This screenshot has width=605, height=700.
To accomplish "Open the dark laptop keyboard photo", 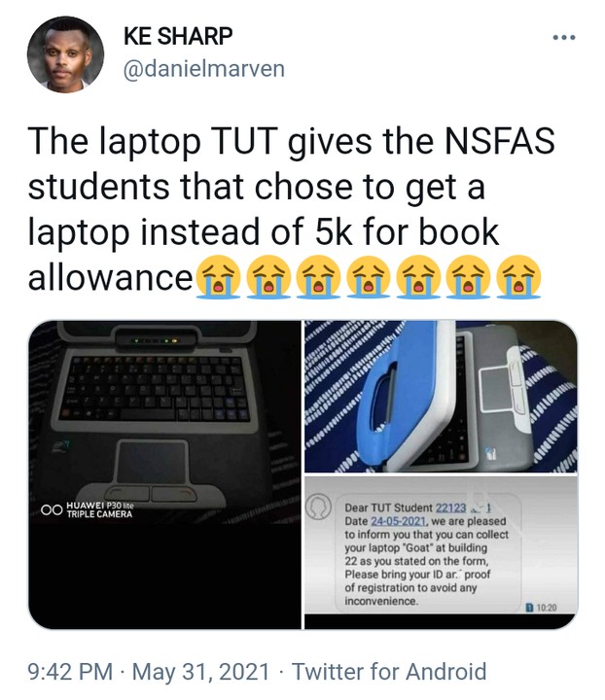I will pyautogui.click(x=164, y=474).
